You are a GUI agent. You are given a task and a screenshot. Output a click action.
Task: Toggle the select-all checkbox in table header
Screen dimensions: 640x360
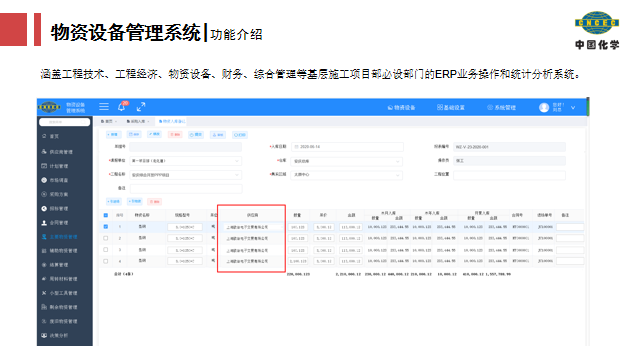point(106,215)
